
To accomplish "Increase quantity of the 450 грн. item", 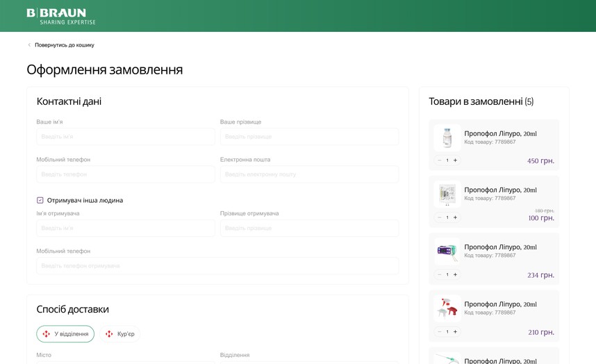I will pyautogui.click(x=456, y=160).
